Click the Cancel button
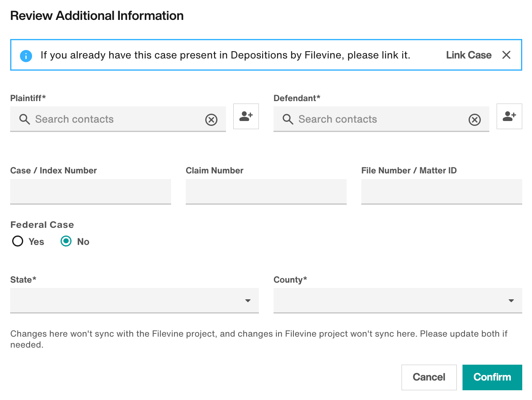Image resolution: width=532 pixels, height=400 pixels. point(429,377)
